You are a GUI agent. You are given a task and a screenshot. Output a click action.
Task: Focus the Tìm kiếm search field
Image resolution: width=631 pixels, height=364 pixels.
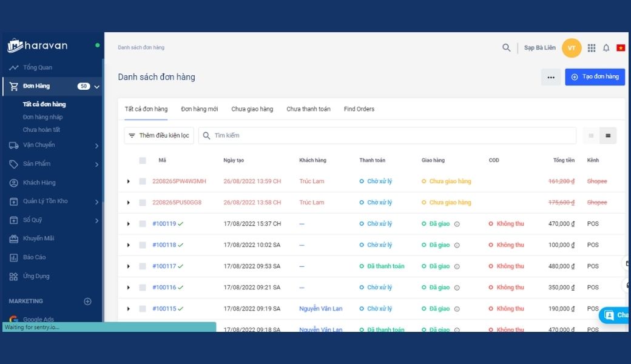pos(387,135)
